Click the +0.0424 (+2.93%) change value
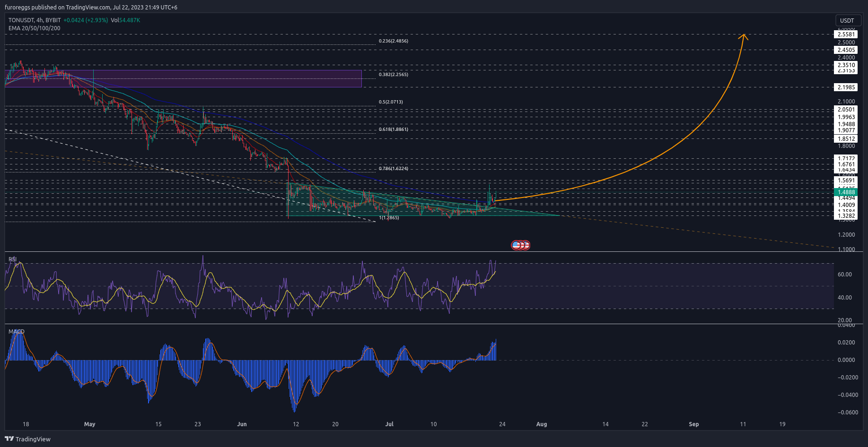Screen dimensions: 868x447 click(86, 20)
